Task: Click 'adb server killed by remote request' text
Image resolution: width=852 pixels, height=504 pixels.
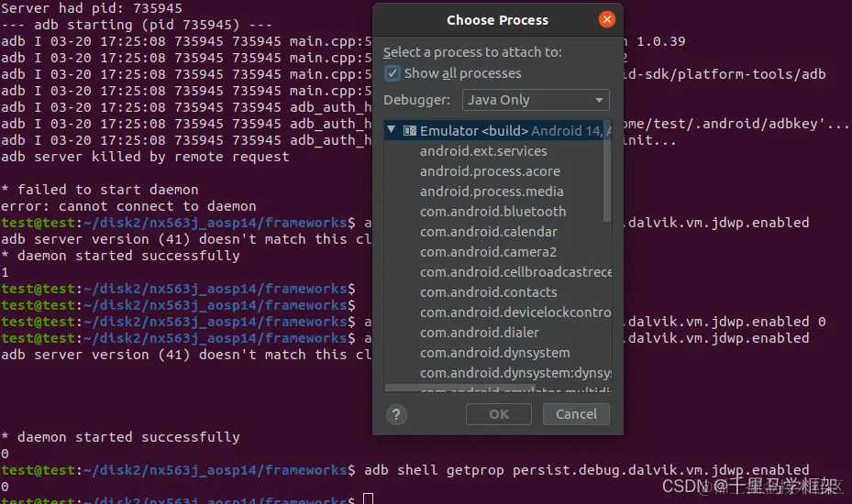Action: click(x=145, y=157)
